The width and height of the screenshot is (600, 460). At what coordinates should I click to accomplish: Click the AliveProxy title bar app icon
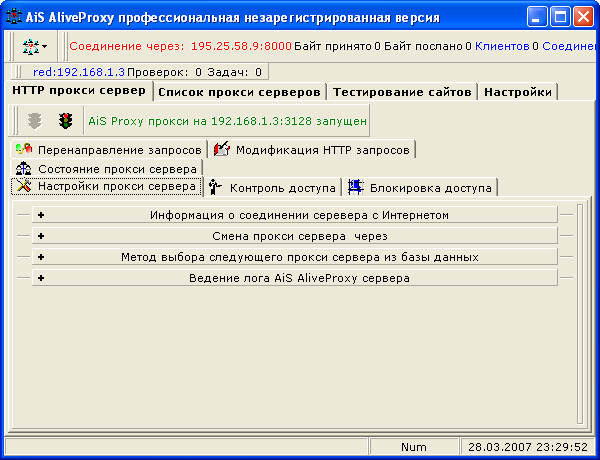(x=14, y=17)
